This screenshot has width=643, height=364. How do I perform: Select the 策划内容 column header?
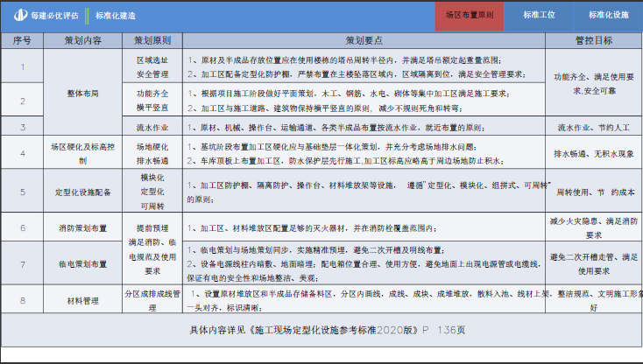pos(83,40)
